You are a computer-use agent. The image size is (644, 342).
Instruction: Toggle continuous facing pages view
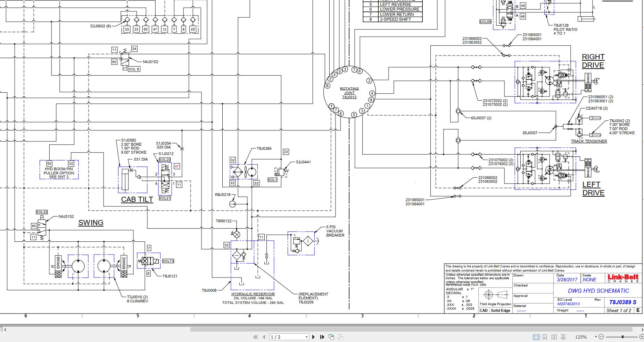pyautogui.click(x=563, y=337)
